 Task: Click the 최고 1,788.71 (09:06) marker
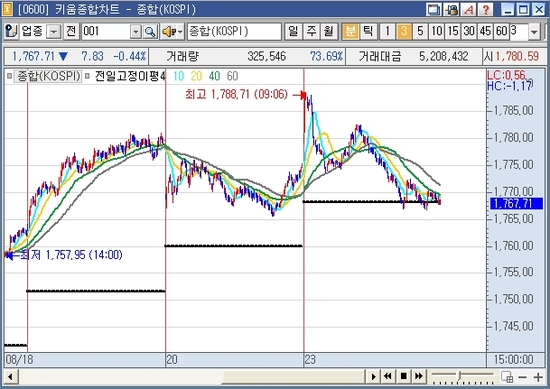[x=236, y=94]
